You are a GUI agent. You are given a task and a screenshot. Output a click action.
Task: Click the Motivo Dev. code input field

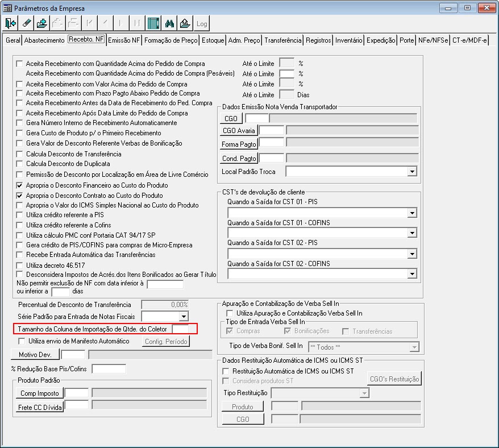[x=73, y=354]
